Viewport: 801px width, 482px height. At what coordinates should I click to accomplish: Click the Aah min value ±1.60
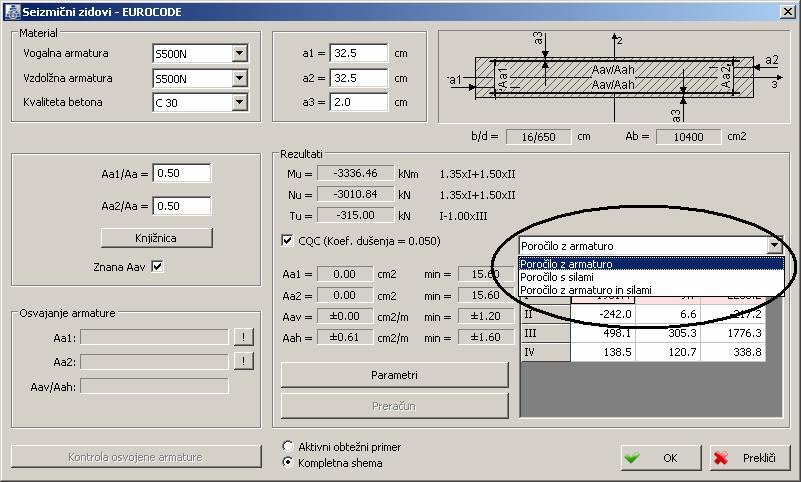(x=485, y=338)
